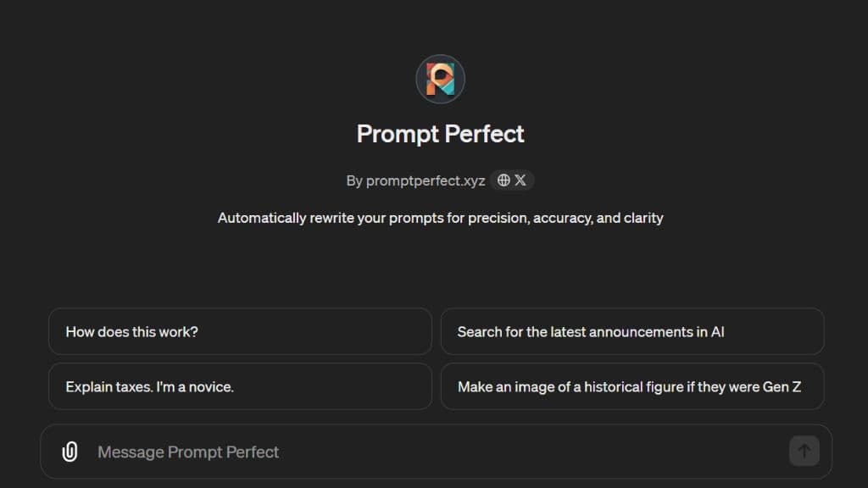
Task: Attach a file with the paperclip icon
Action: click(x=70, y=452)
